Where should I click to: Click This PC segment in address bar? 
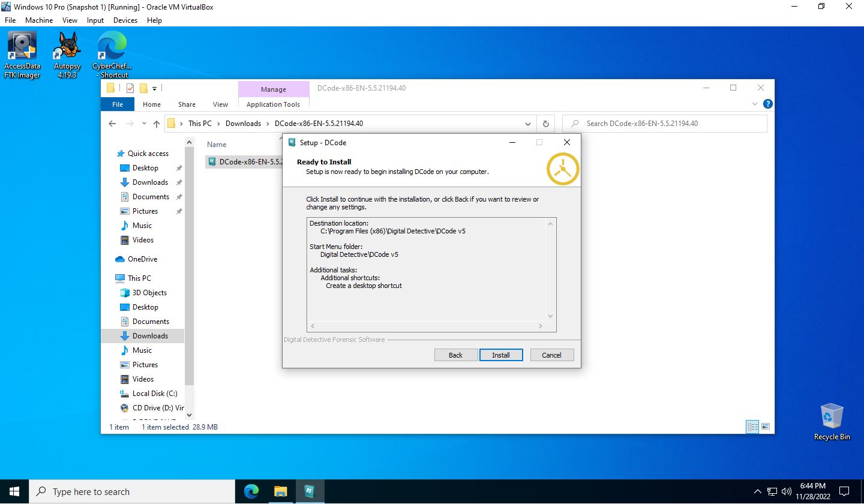tap(200, 124)
